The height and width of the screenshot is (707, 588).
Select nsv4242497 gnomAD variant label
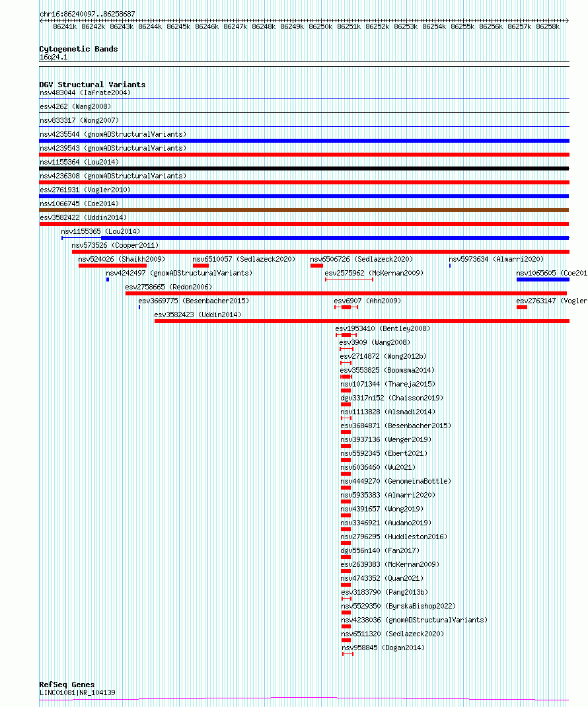[x=179, y=274]
